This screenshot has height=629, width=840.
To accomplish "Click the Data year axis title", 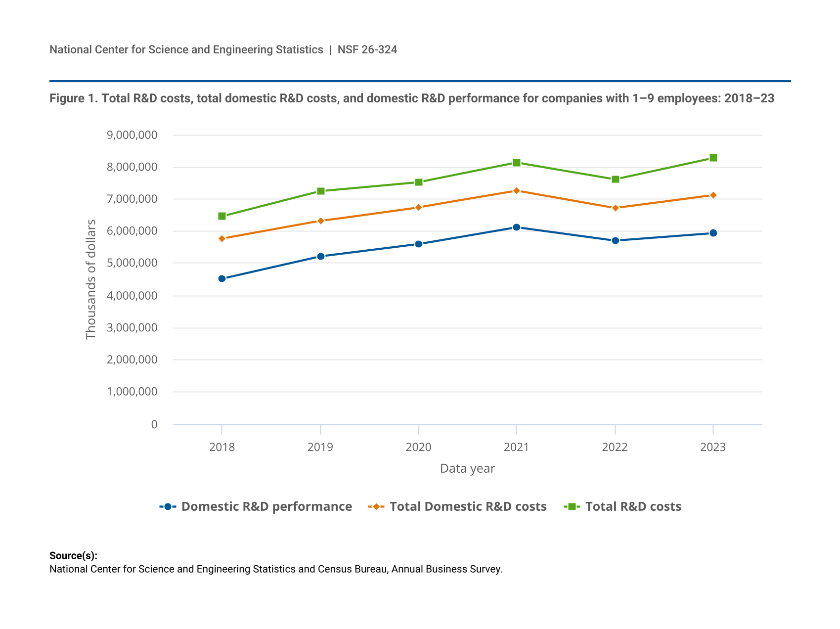I will [468, 468].
